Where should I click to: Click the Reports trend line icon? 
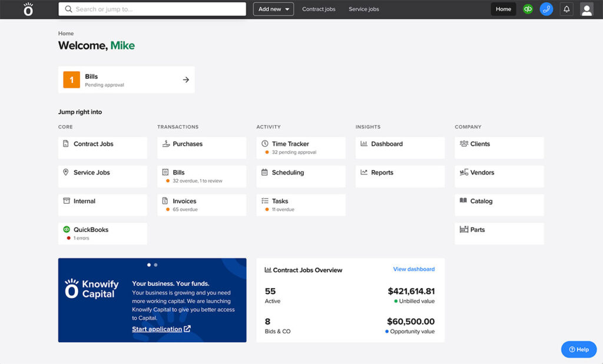click(364, 172)
